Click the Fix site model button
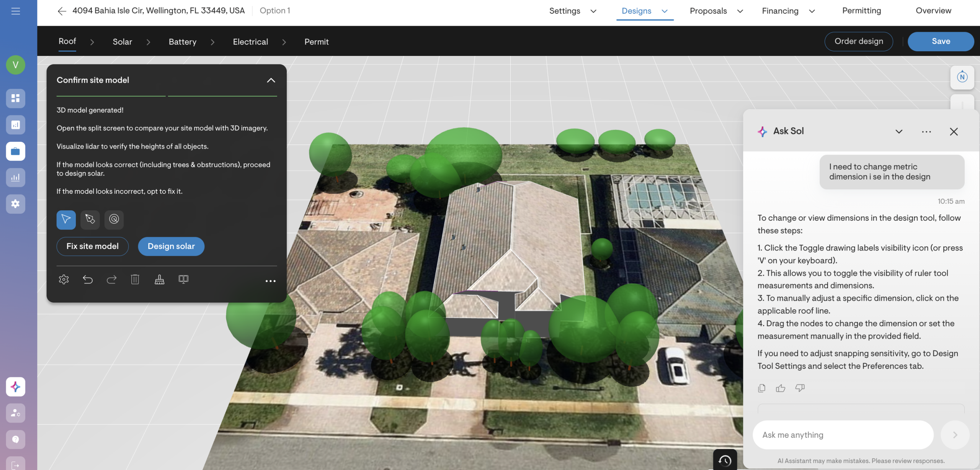This screenshot has width=980, height=470. (92, 246)
